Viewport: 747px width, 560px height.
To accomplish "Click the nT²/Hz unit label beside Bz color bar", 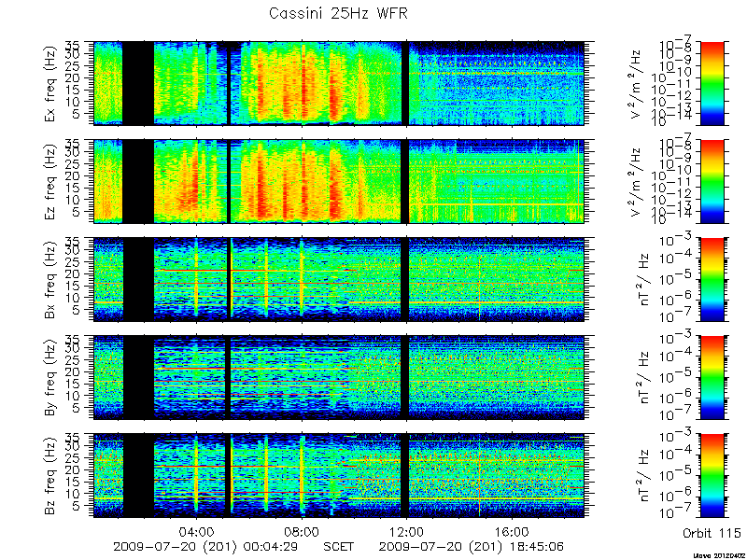I will coord(645,475).
